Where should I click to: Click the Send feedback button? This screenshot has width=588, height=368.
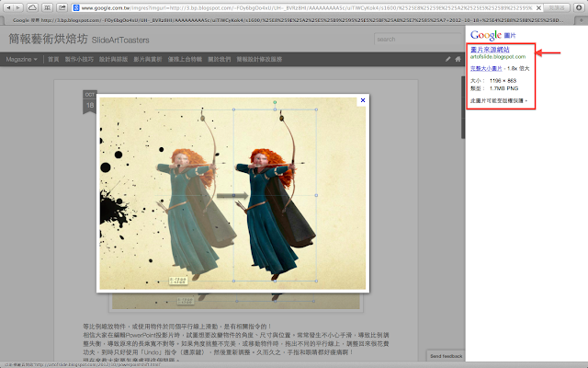pyautogui.click(x=447, y=356)
